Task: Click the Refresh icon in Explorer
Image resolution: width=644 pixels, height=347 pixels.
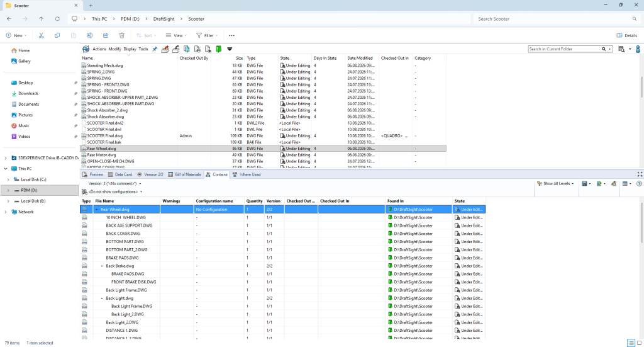Action: 57,19
